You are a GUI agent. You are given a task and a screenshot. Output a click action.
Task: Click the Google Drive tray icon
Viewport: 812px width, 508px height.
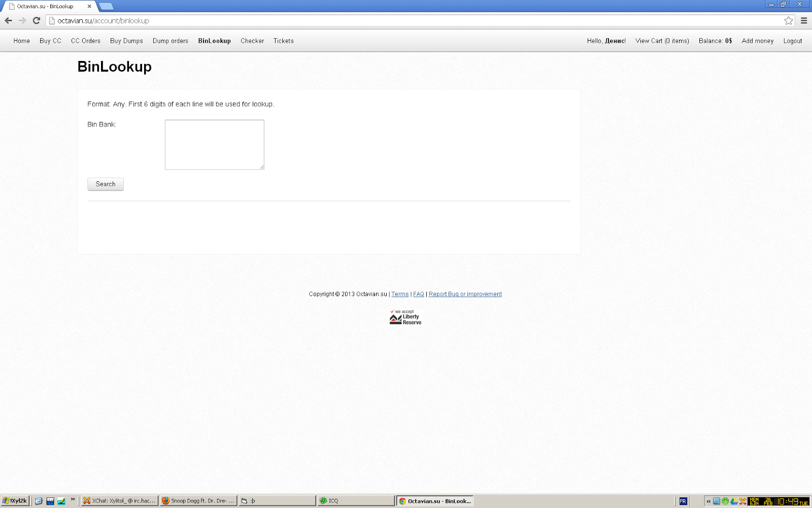(734, 501)
